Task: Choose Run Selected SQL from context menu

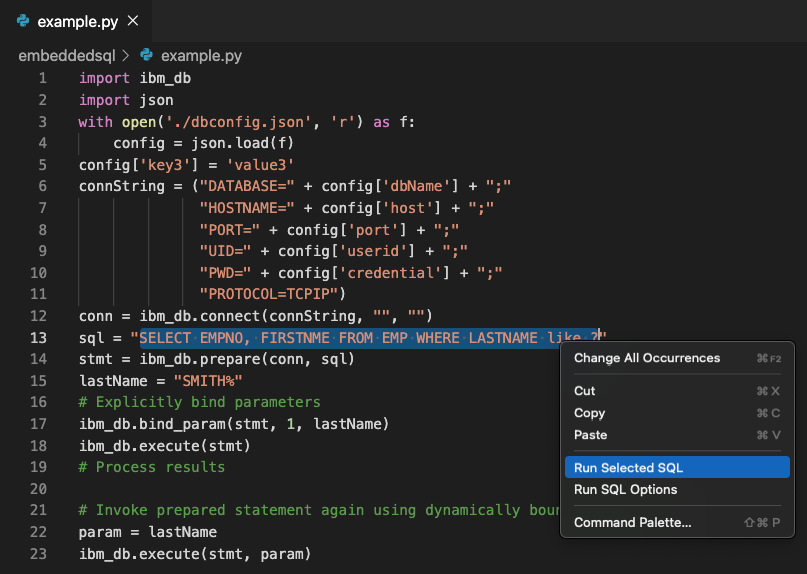Action: point(677,467)
